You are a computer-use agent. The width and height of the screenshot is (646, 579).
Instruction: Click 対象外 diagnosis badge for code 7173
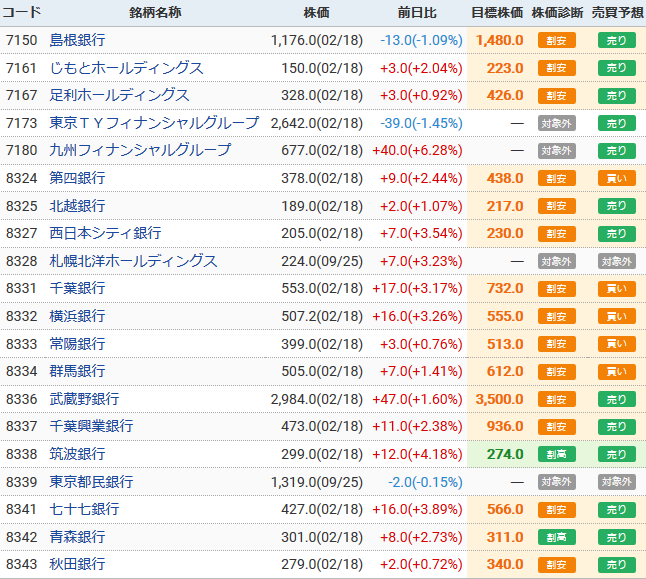(557, 123)
